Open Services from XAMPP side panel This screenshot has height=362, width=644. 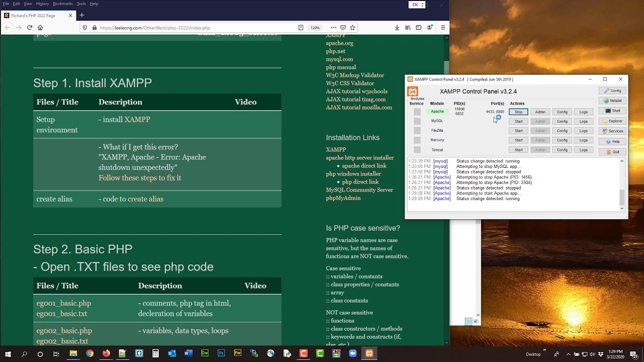point(612,131)
